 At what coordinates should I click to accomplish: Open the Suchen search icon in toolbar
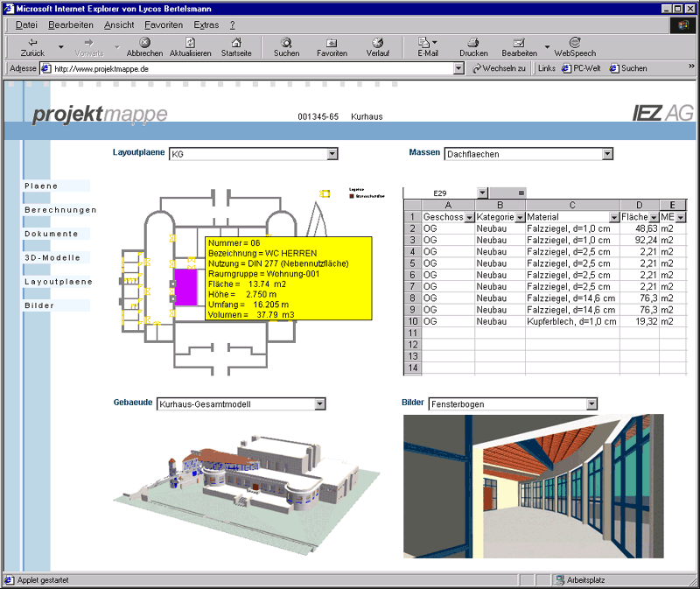(286, 42)
